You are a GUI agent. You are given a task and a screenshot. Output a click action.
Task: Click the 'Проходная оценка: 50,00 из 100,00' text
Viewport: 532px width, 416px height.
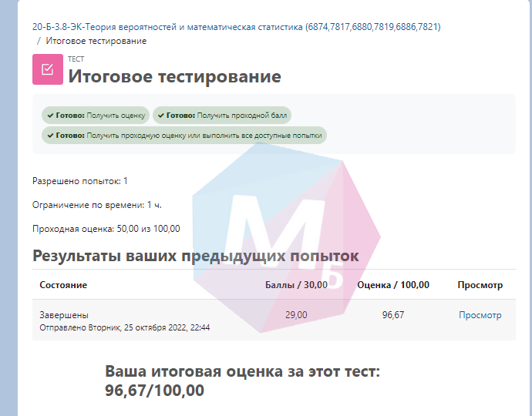[106, 229]
